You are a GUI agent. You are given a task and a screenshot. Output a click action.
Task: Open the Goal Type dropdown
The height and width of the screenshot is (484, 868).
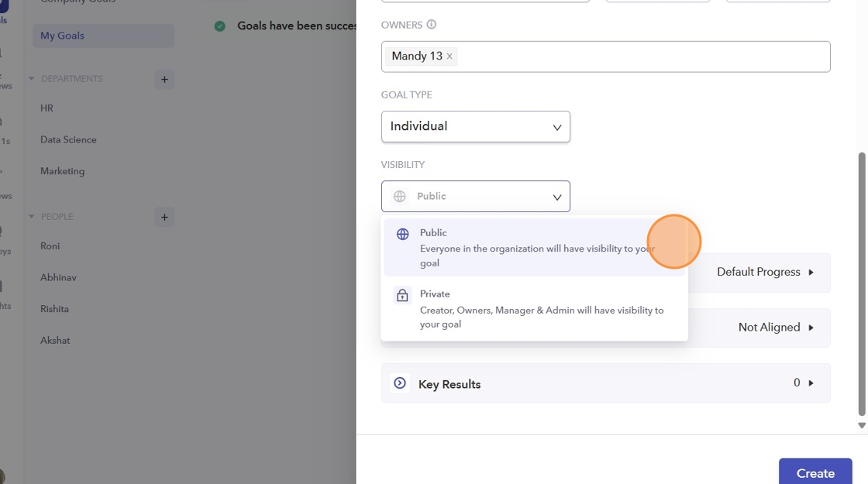coord(475,126)
